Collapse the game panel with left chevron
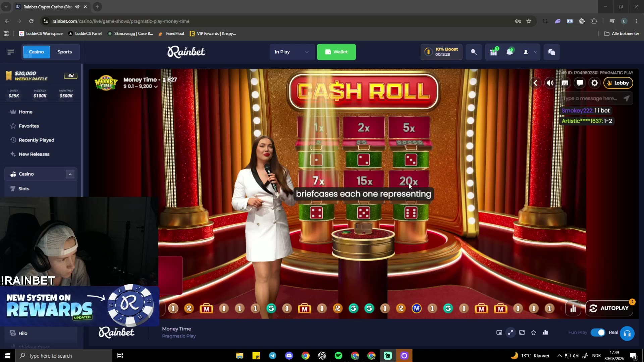Screen dimensions: 644x362 (x=536, y=83)
